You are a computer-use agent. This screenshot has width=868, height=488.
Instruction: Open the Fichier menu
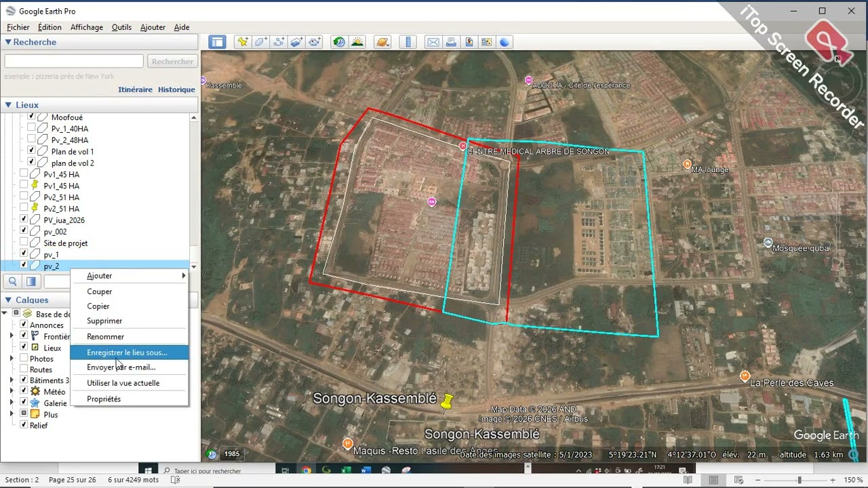coord(18,27)
